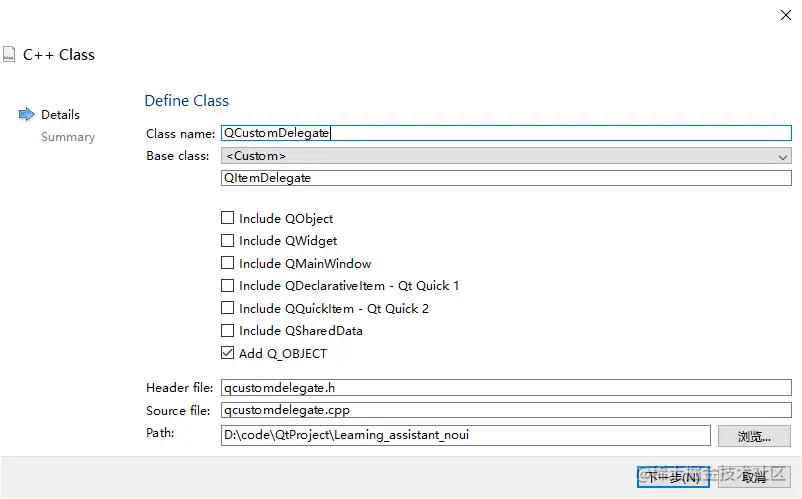Uncheck the Add Q_OBJECT checkbox
802x499 pixels.
coord(228,353)
